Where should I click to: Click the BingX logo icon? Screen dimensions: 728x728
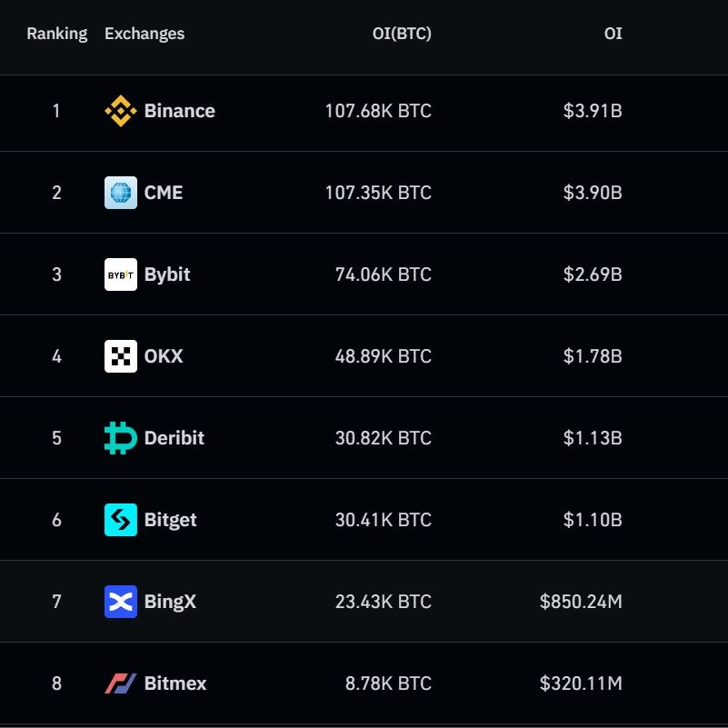[x=120, y=602]
